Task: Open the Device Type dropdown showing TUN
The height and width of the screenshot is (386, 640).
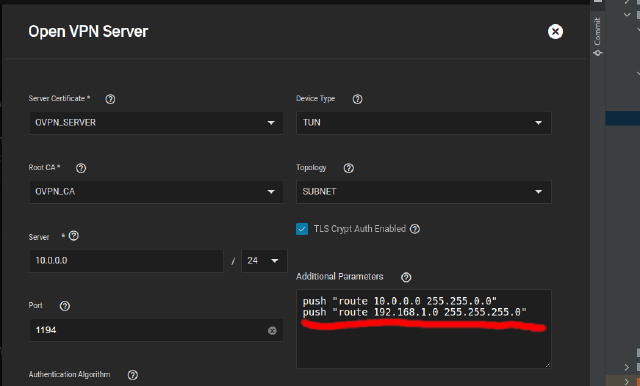Action: click(x=424, y=123)
